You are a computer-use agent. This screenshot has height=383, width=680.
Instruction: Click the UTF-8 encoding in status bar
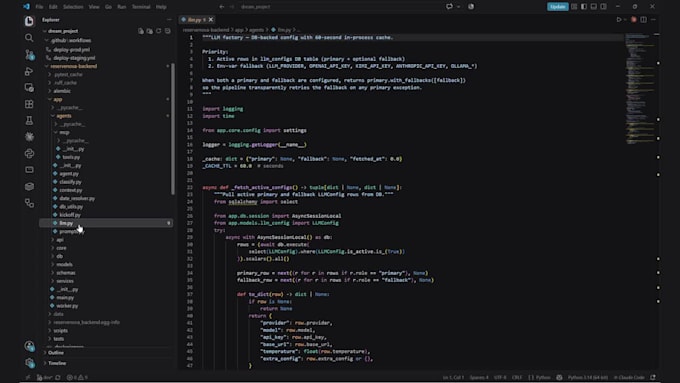pos(500,377)
